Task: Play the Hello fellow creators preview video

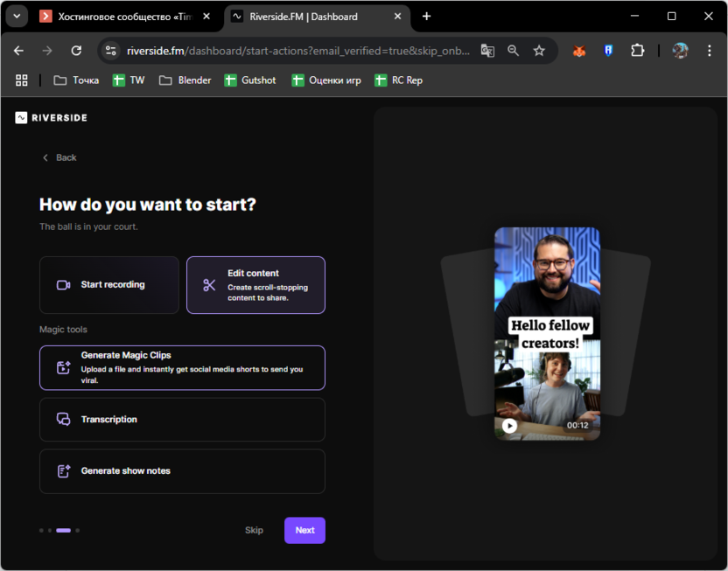Action: click(509, 426)
